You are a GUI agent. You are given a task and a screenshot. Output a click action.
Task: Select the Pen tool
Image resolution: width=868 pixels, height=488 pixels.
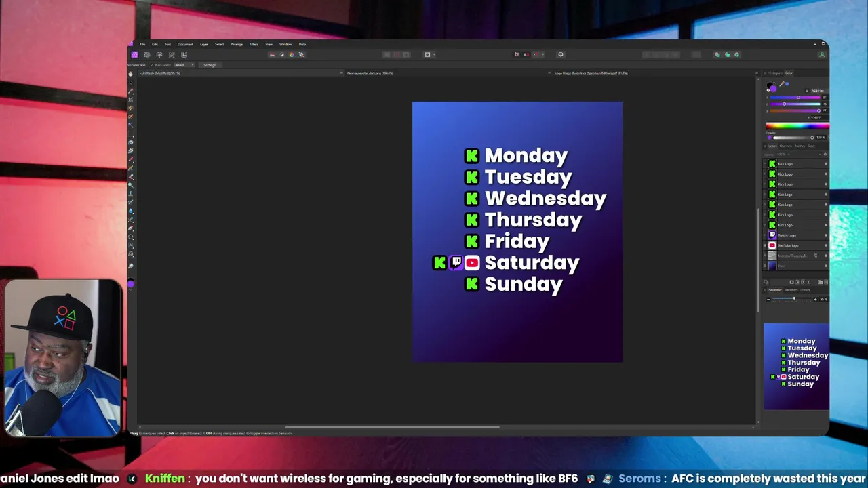pos(131,228)
